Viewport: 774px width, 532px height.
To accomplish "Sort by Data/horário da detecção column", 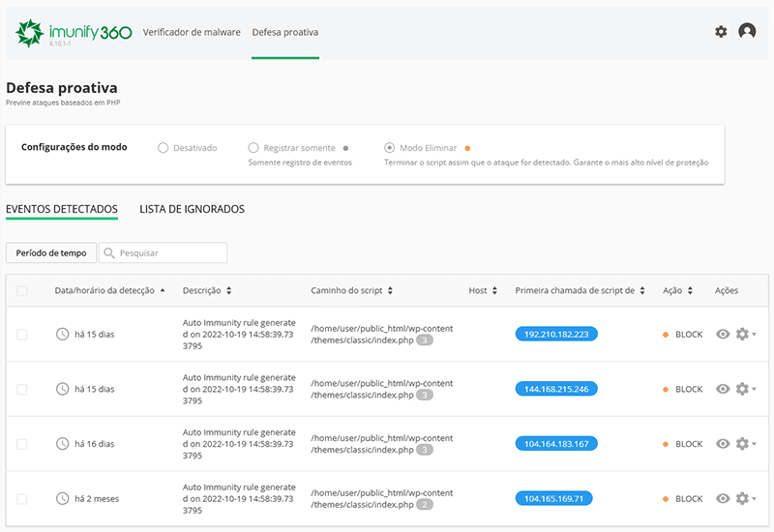I will tap(109, 291).
